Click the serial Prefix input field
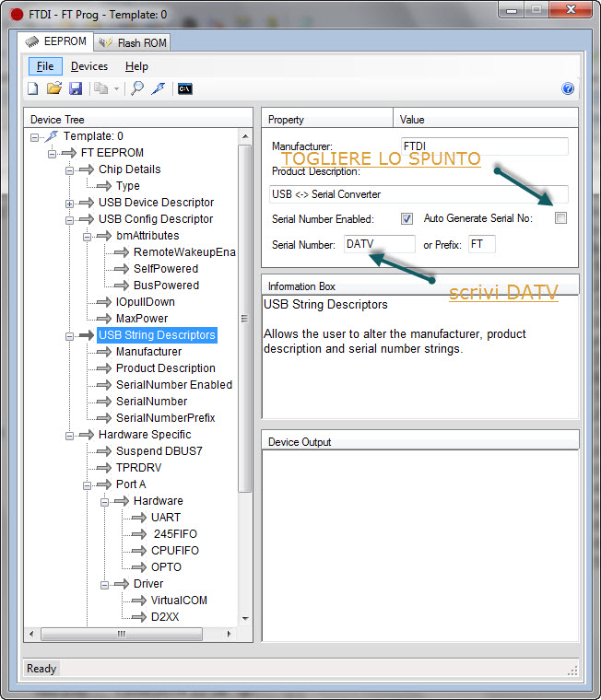The height and width of the screenshot is (700, 601). point(482,244)
